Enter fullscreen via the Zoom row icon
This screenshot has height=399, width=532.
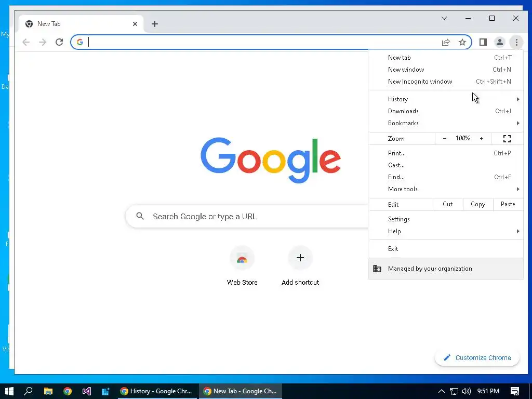[x=507, y=138]
